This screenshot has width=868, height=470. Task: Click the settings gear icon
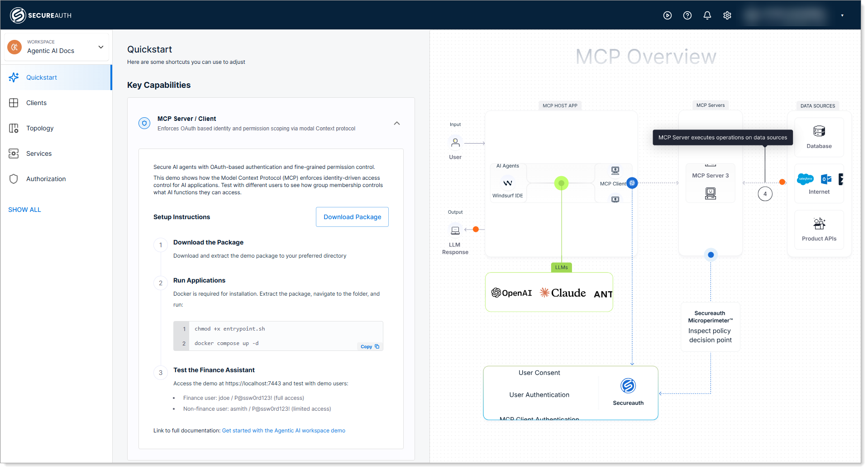pyautogui.click(x=727, y=15)
